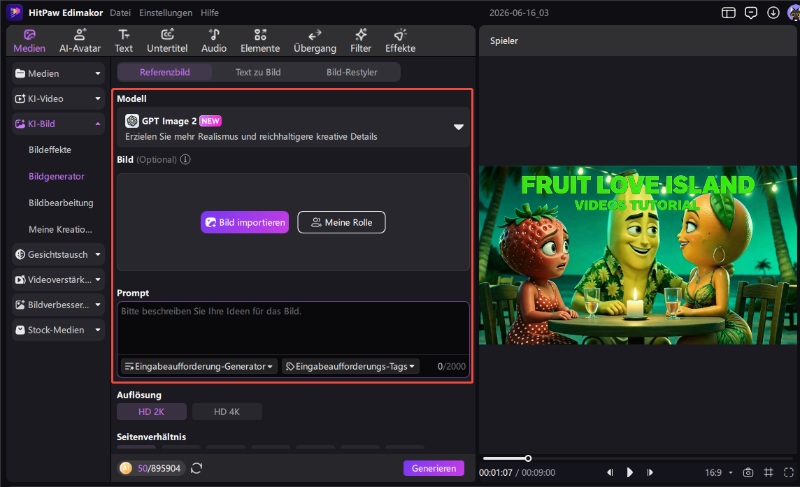Take a snapshot with the camera icon
The width and height of the screenshot is (800, 487).
pos(747,473)
